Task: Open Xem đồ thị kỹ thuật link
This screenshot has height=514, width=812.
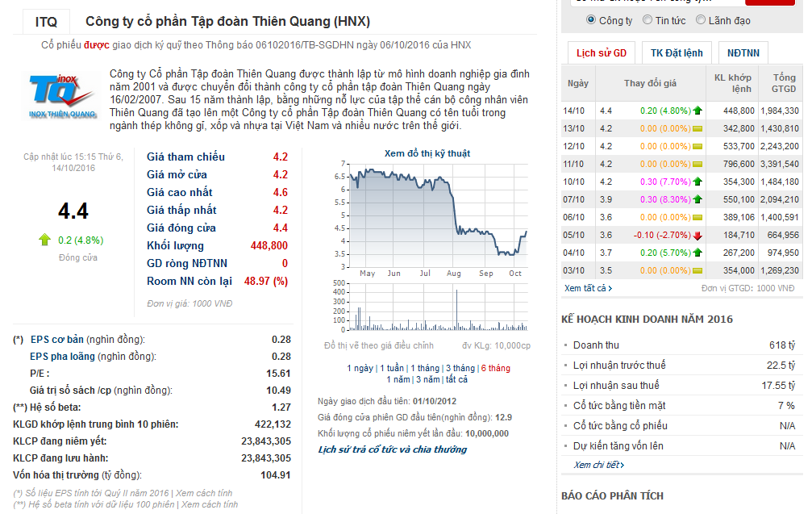Action: click(427, 153)
